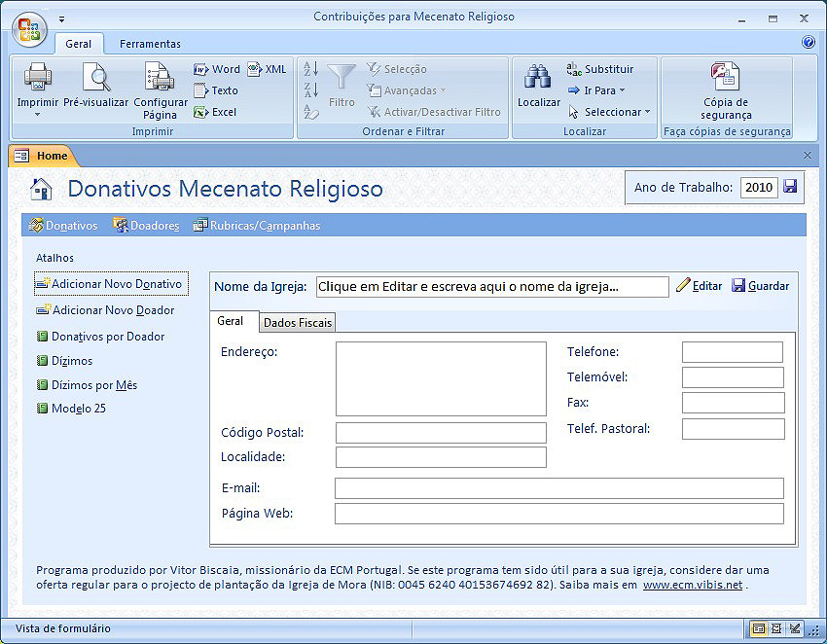The image size is (827, 644).
Task: Click the Código Postal field
Action: 441,433
